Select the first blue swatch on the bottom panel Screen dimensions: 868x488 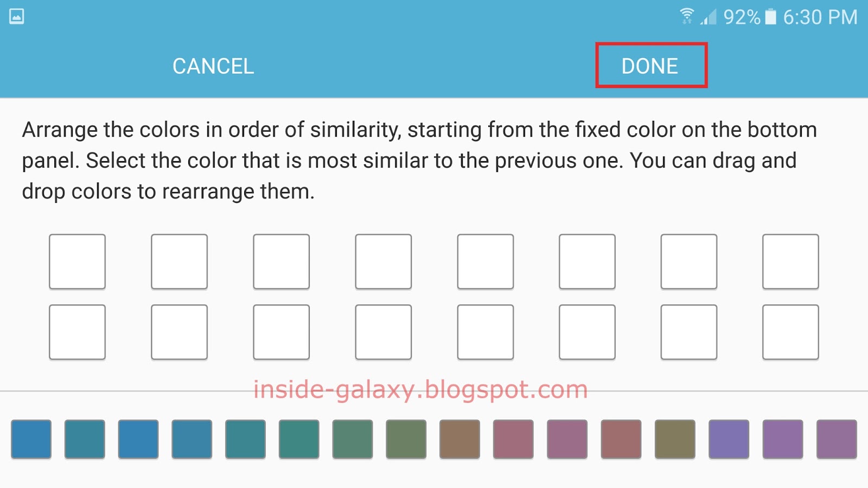point(31,439)
